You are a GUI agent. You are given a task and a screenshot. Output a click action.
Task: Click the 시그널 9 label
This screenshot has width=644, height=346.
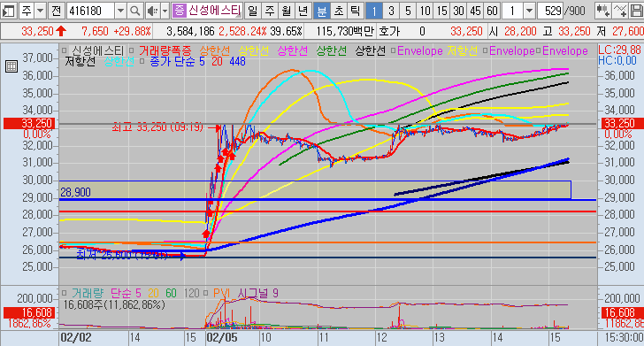click(x=258, y=293)
